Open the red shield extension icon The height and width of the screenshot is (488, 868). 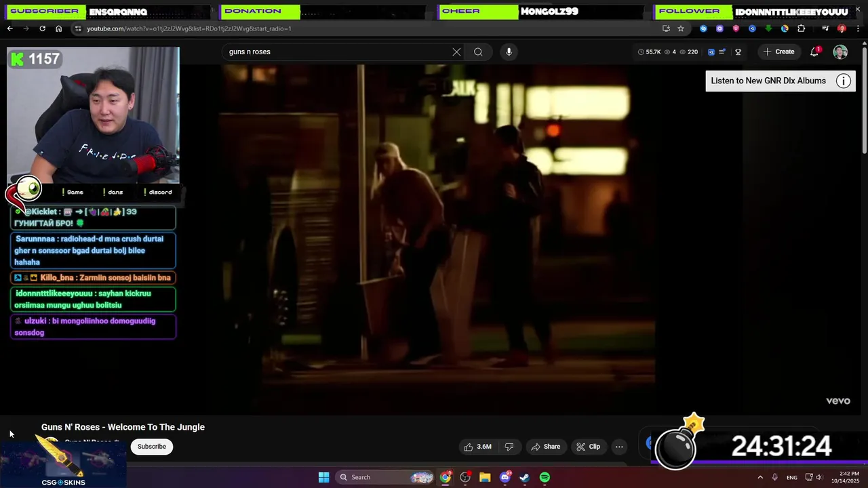click(x=736, y=28)
